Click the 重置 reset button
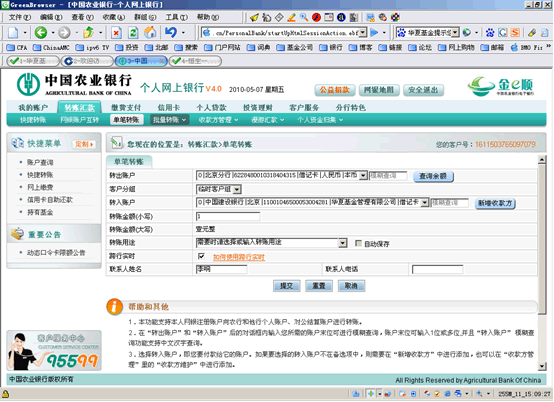Image resolution: width=554 pixels, height=402 pixels. (319, 286)
